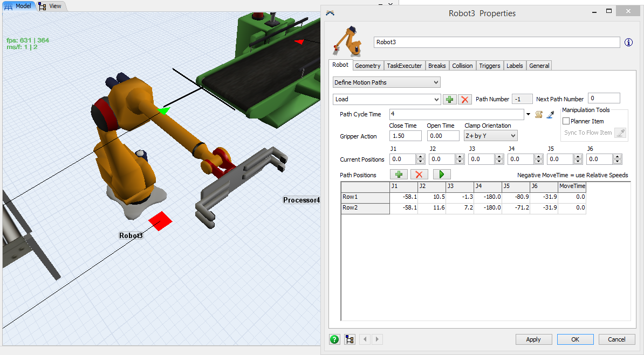Add a new motion path with green plus

(x=449, y=100)
